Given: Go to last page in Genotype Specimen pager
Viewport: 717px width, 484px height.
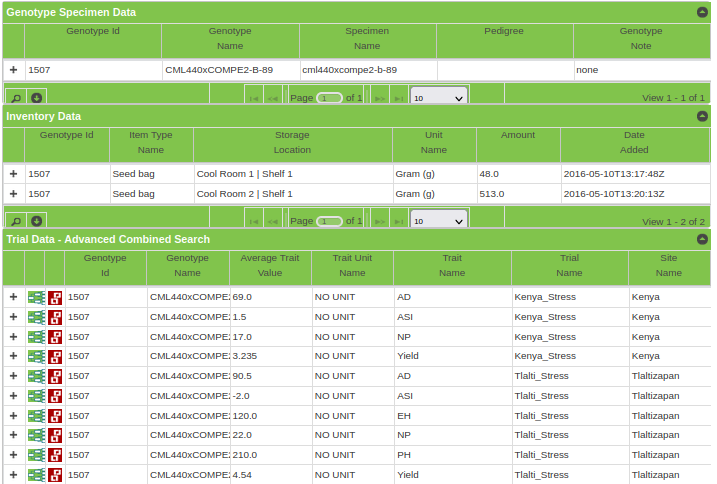Looking at the screenshot, I should coord(399,98).
